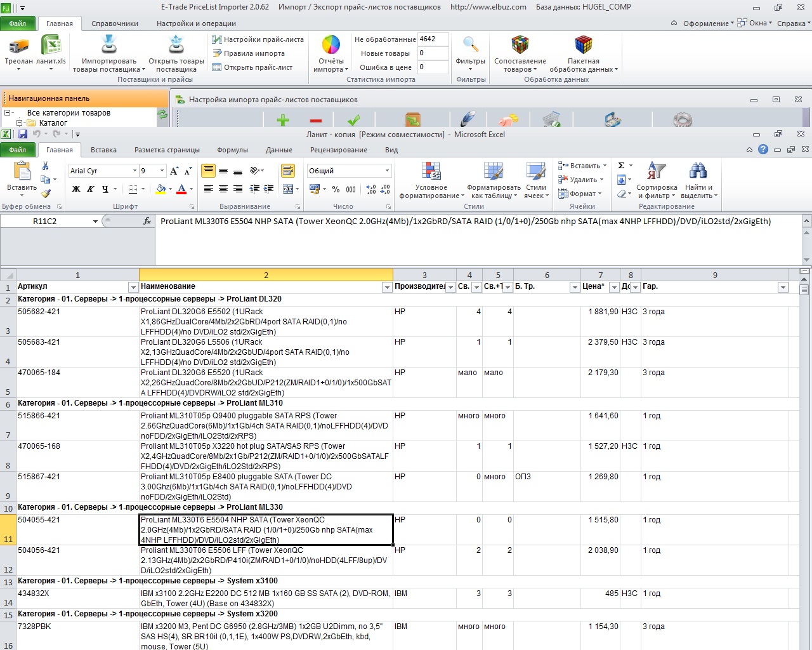Click the Filters magnifier icon

pos(470,45)
